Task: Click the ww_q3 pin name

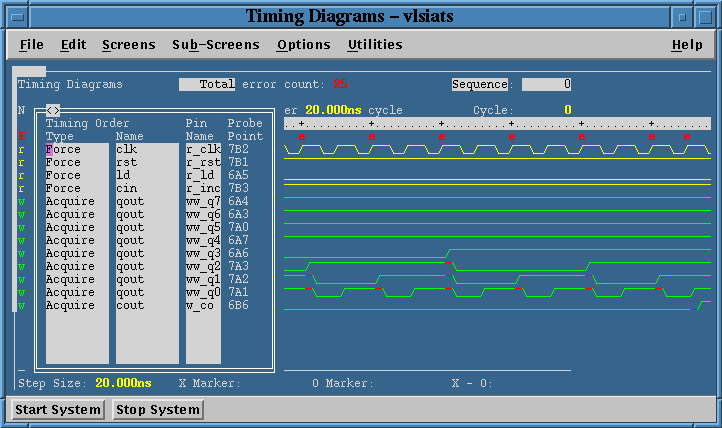Action: click(x=204, y=254)
